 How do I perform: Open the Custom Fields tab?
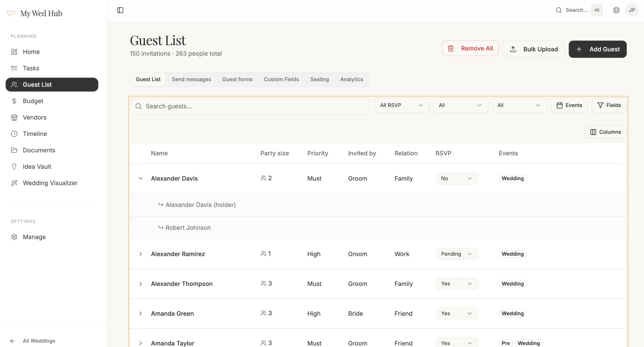281,80
